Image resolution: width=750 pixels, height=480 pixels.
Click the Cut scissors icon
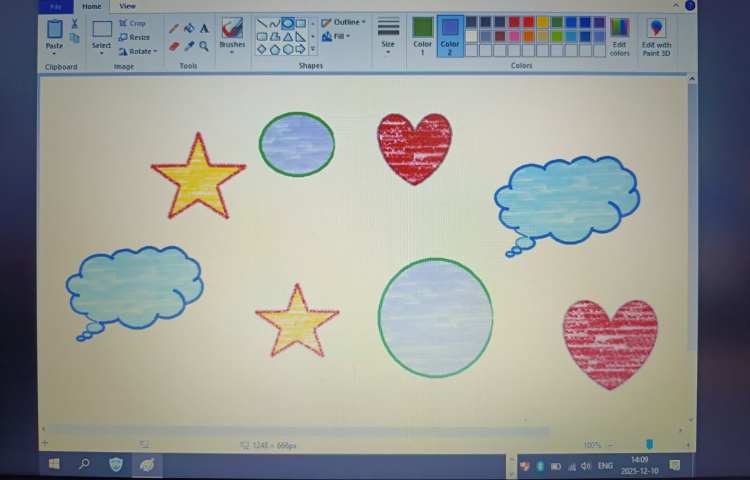(x=74, y=23)
